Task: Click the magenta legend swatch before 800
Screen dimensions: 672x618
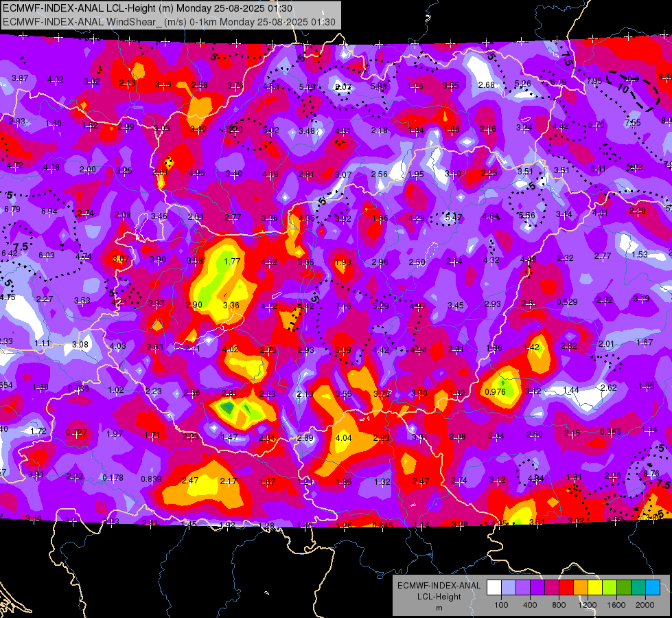Action: (552, 588)
